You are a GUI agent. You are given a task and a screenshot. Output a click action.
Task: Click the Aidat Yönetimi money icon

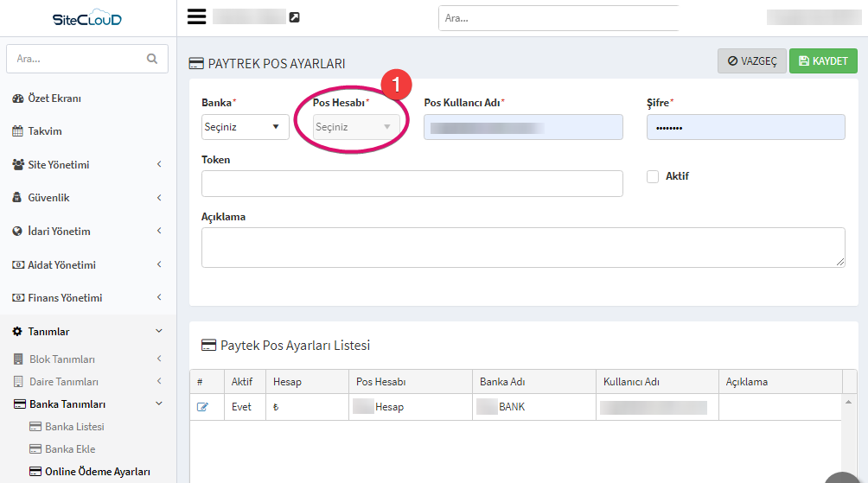coord(18,265)
